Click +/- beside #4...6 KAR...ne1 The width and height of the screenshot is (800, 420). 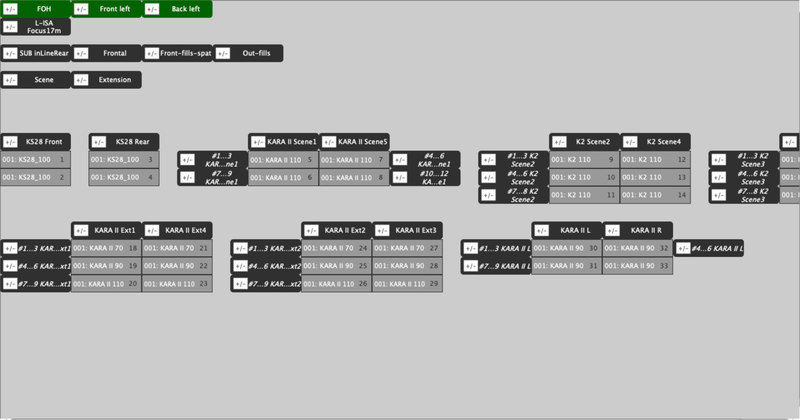point(400,160)
